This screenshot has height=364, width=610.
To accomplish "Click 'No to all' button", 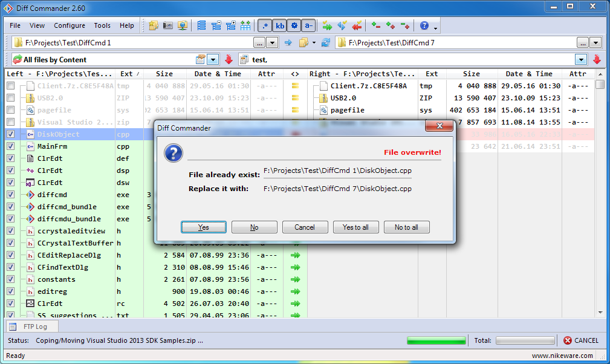I will point(406,227).
